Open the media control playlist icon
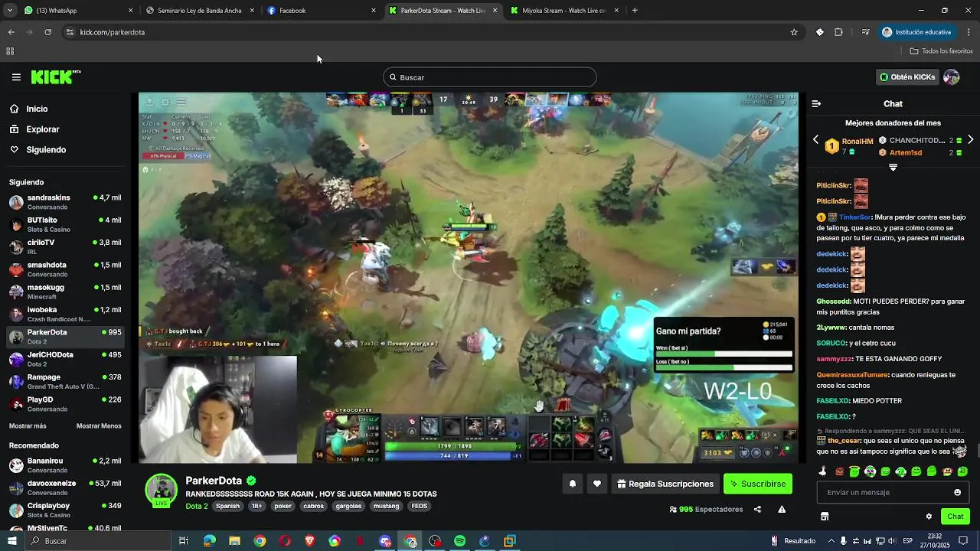This screenshot has width=980, height=551. click(865, 32)
